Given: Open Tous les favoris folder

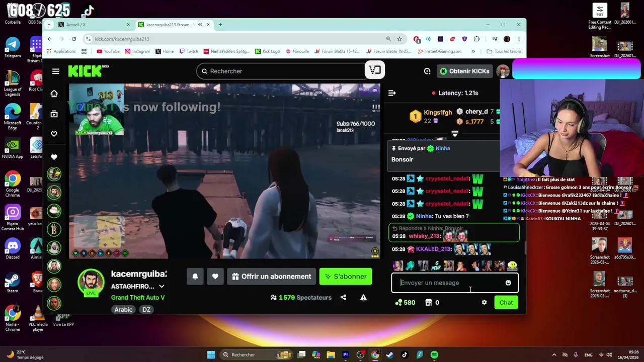Looking at the screenshot, I should [x=504, y=51].
